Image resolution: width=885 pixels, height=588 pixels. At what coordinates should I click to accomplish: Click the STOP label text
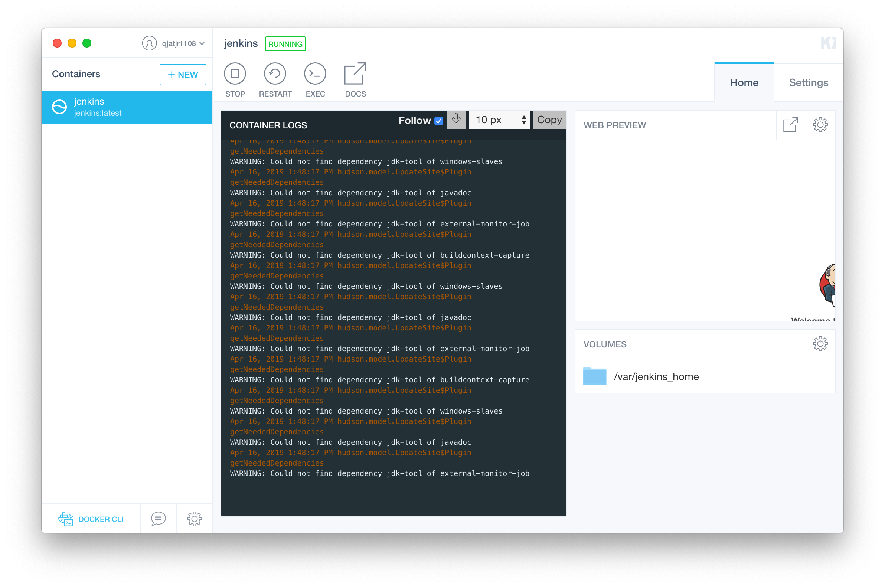[x=235, y=94]
